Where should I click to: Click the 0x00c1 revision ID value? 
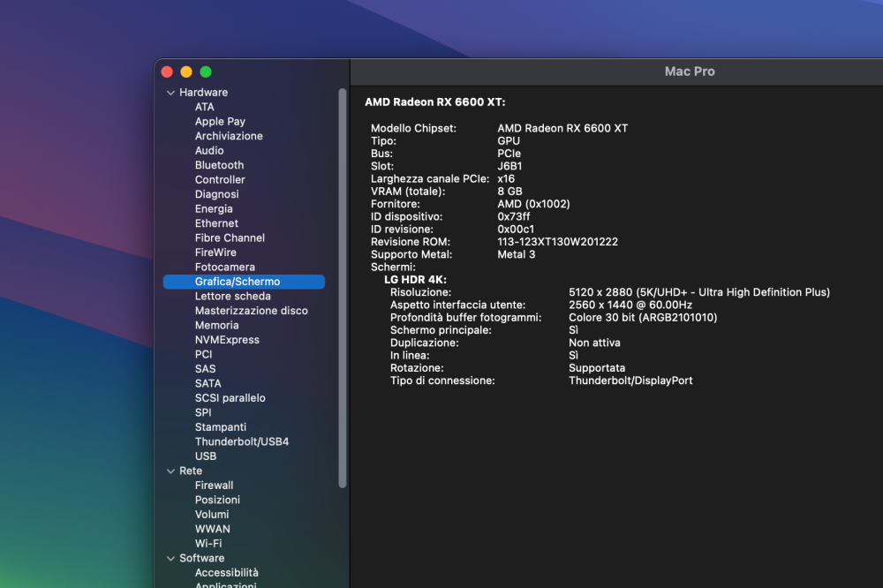coord(516,230)
